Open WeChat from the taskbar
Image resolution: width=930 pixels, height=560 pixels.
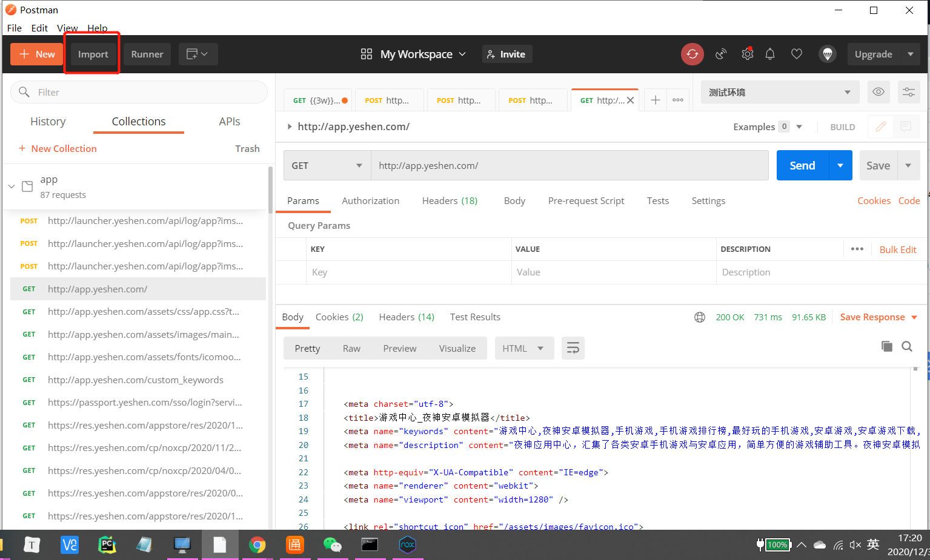tap(332, 545)
